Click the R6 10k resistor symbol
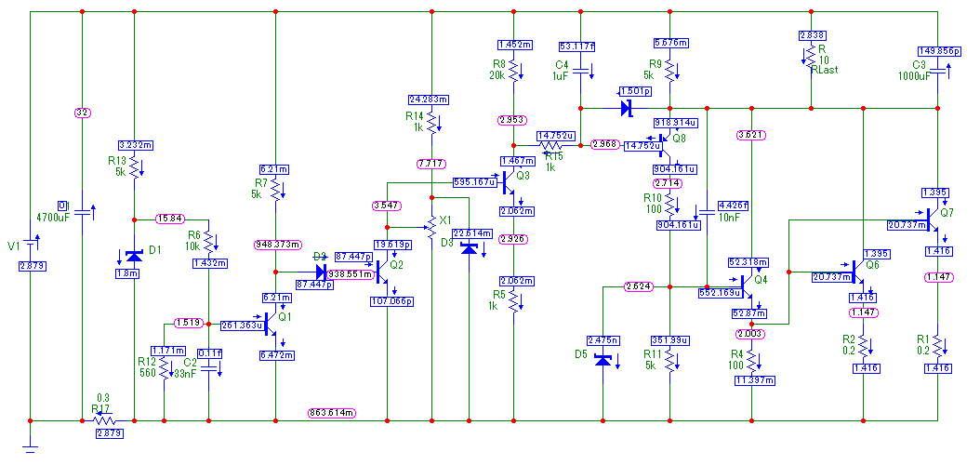 tap(208, 241)
